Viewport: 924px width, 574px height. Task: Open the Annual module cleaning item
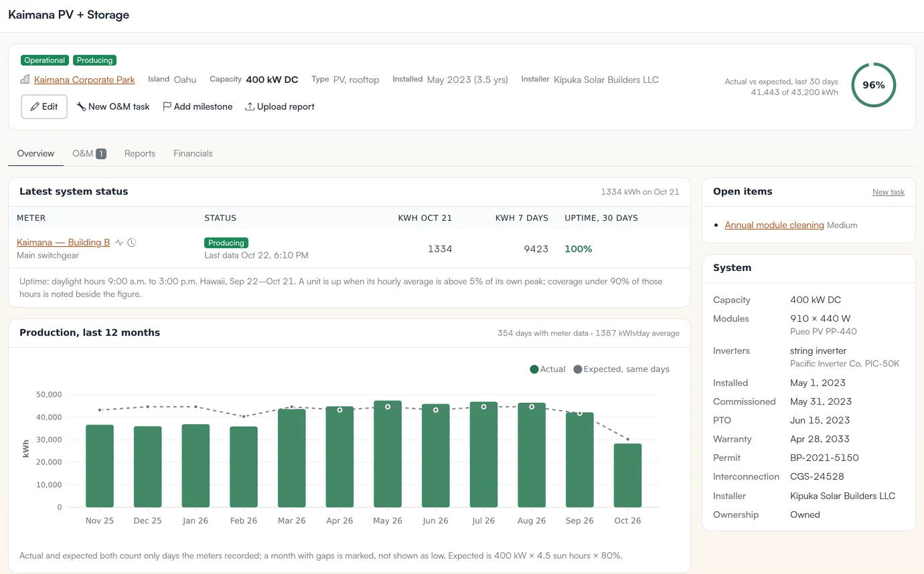774,225
